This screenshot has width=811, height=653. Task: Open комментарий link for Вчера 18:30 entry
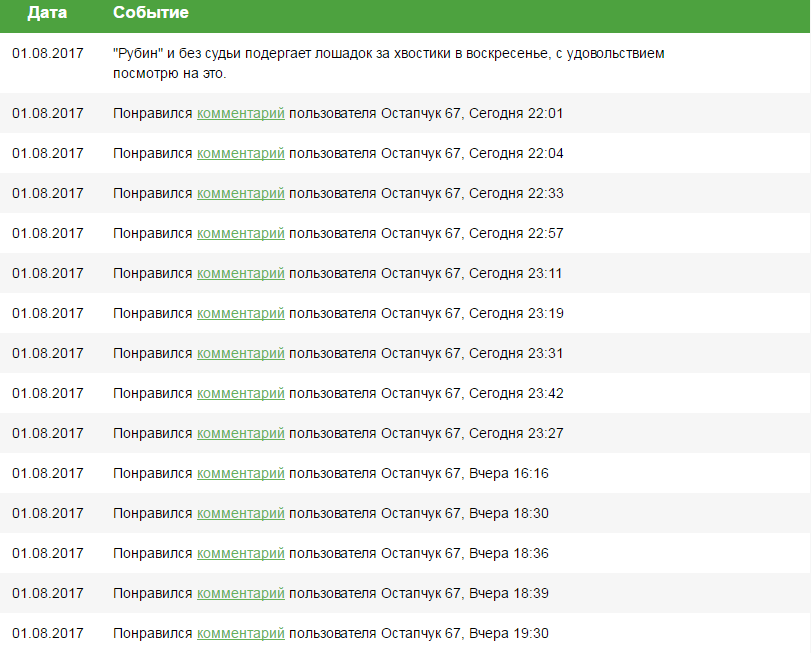click(x=241, y=513)
